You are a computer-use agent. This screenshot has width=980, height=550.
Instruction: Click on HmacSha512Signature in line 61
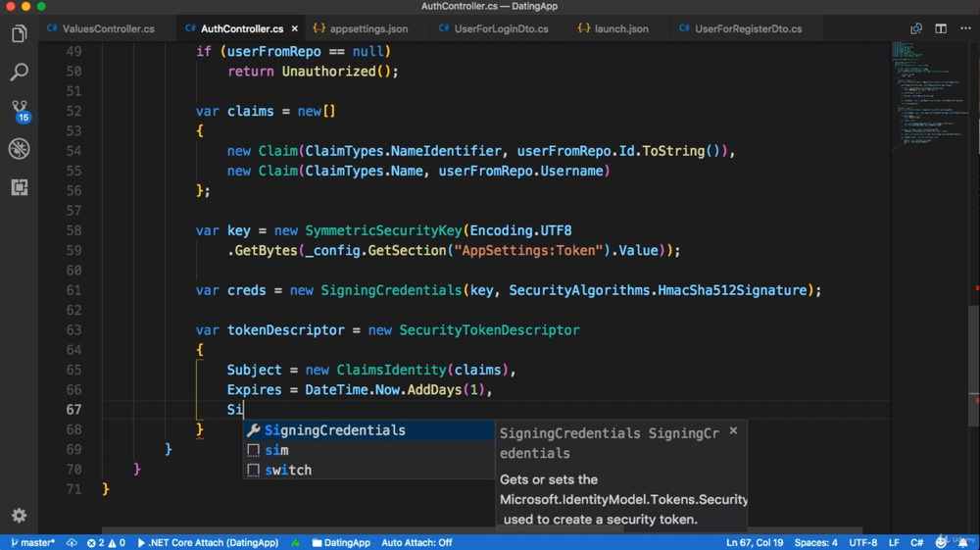tap(732, 290)
